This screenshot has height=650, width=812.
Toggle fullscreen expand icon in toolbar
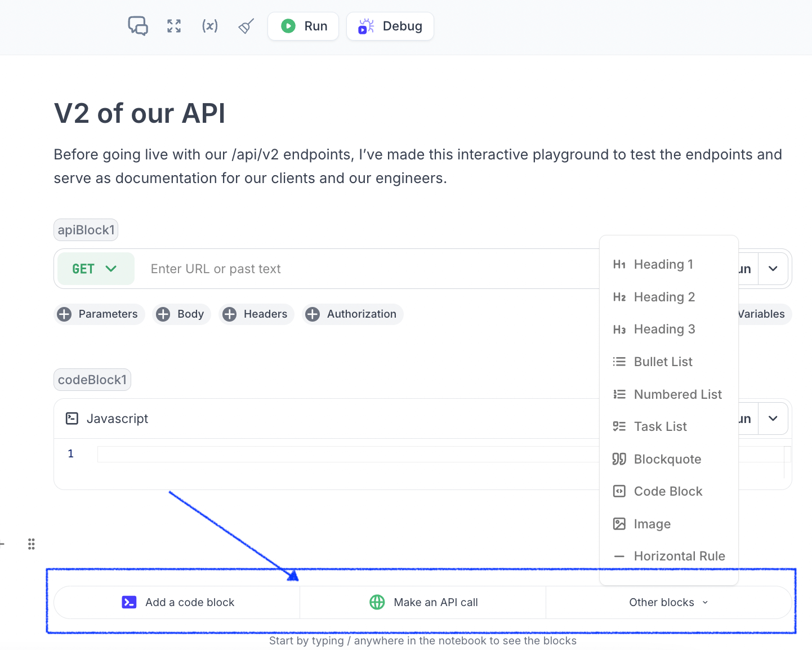pos(174,26)
